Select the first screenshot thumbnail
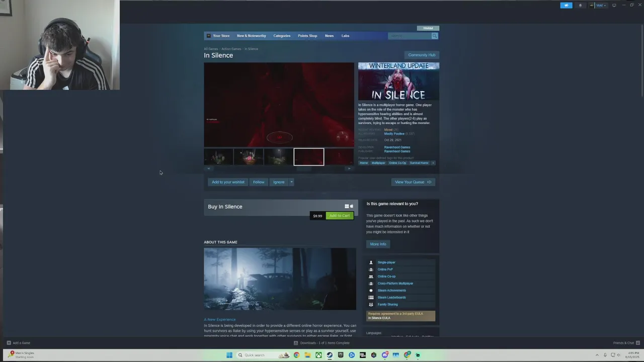 coord(218,157)
